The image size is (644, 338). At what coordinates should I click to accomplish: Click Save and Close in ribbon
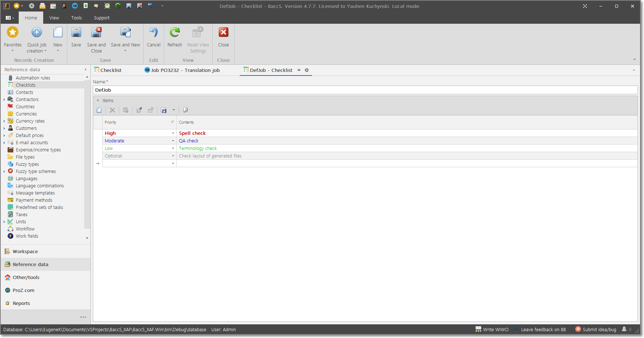point(96,40)
